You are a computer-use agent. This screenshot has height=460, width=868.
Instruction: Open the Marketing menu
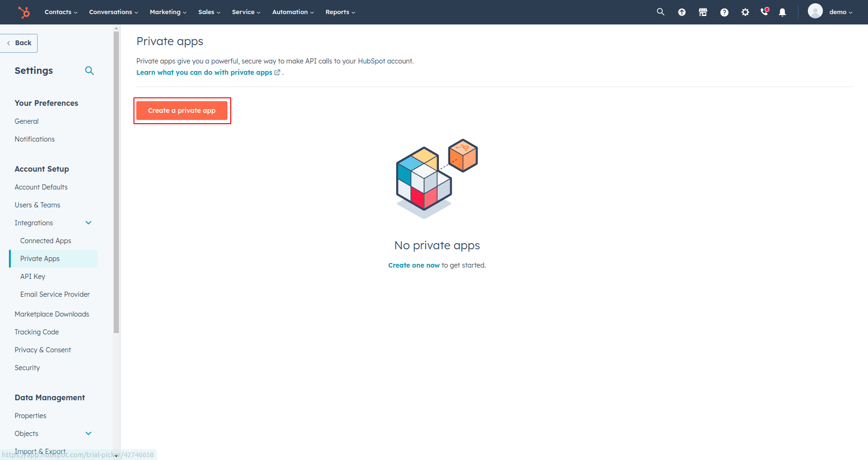pos(168,12)
